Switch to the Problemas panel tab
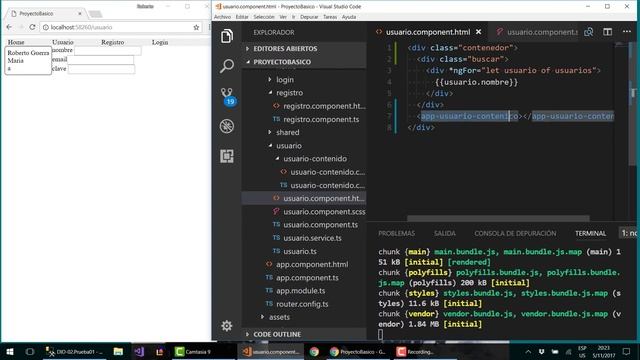The width and height of the screenshot is (640, 360). pyautogui.click(x=396, y=233)
